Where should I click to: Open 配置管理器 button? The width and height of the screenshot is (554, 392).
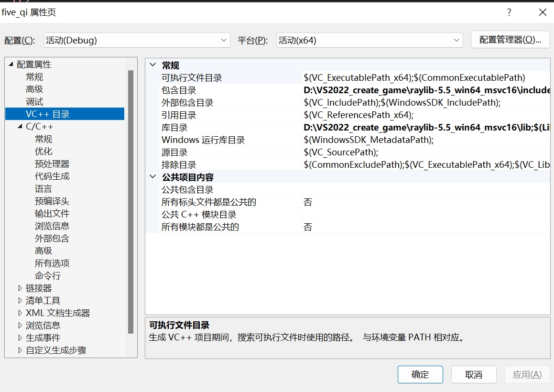click(x=510, y=40)
